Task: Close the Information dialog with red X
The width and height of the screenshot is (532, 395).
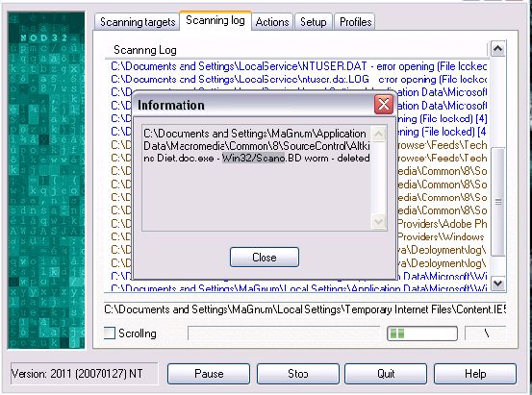Action: click(384, 105)
